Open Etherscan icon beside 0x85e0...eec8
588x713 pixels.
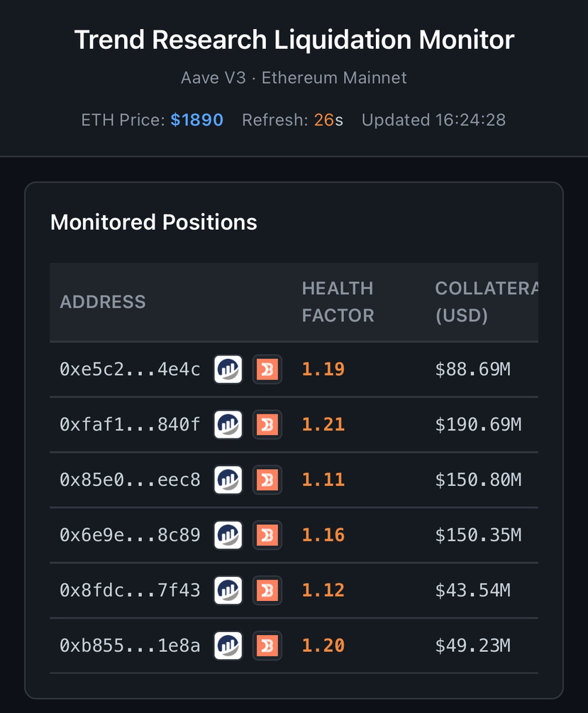click(228, 480)
